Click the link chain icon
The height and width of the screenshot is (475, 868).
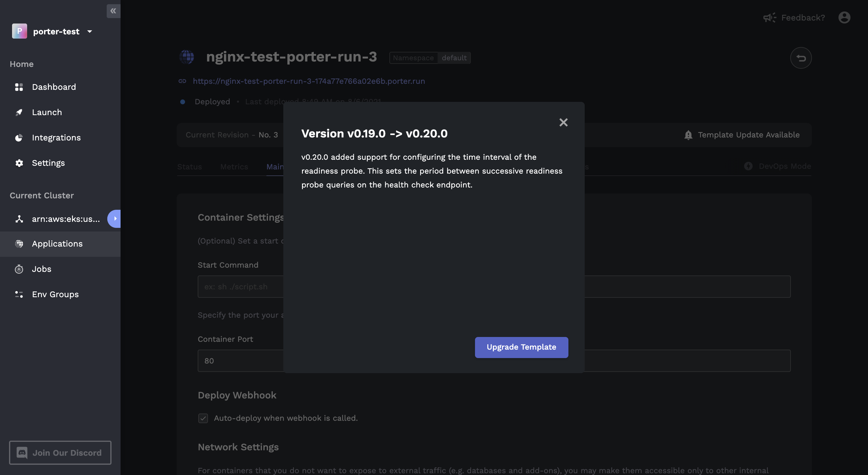[x=182, y=81]
